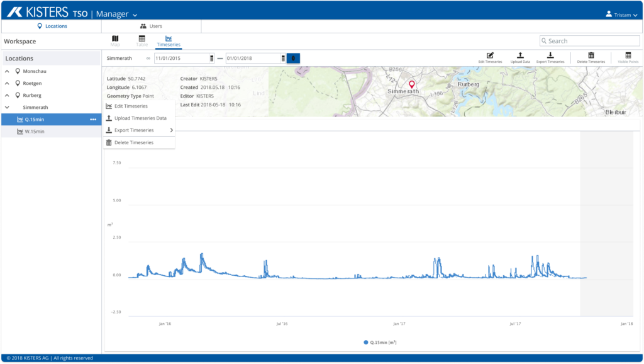Open the three-dot menu on Q.15min
644x364 pixels.
(x=93, y=120)
